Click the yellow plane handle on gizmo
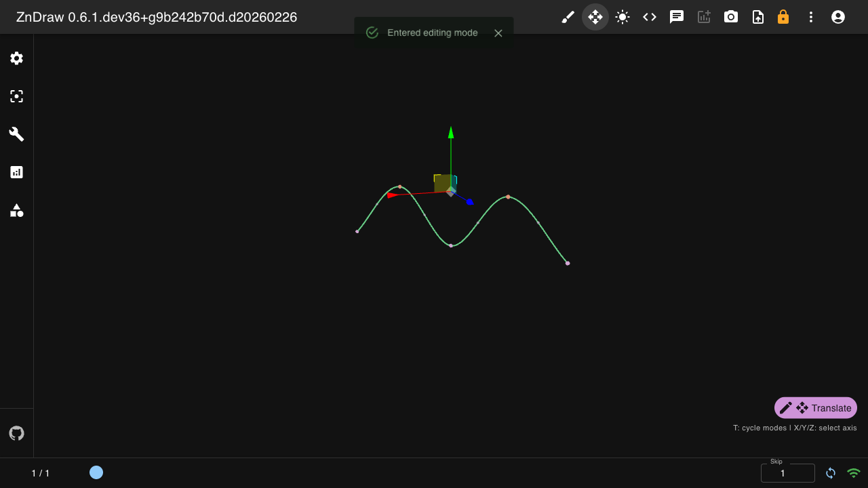Image resolution: width=868 pixels, height=488 pixels. pyautogui.click(x=441, y=183)
